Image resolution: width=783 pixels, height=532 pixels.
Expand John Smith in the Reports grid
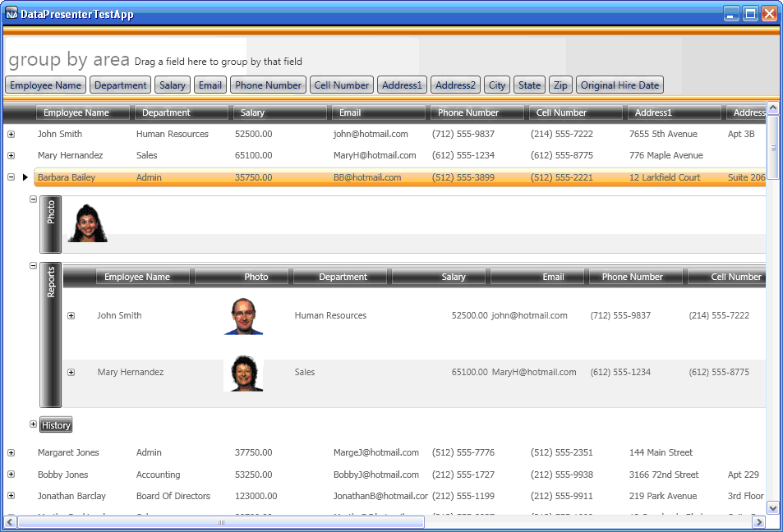pos(71,316)
